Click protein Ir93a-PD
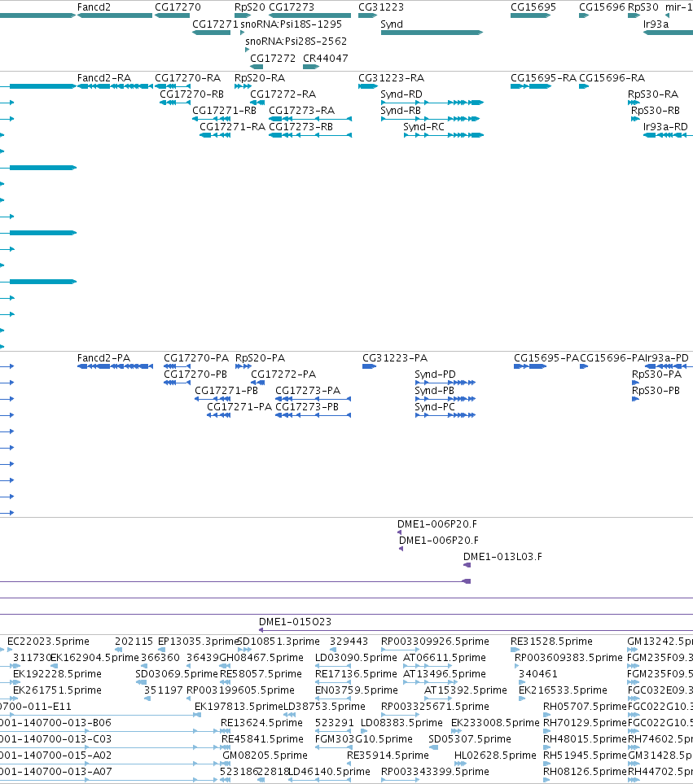The width and height of the screenshot is (693, 784). click(x=666, y=358)
